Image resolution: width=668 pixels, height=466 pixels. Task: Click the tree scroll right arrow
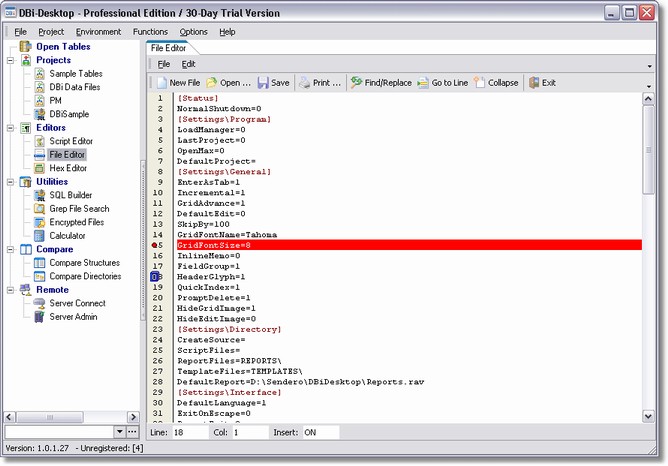133,417
